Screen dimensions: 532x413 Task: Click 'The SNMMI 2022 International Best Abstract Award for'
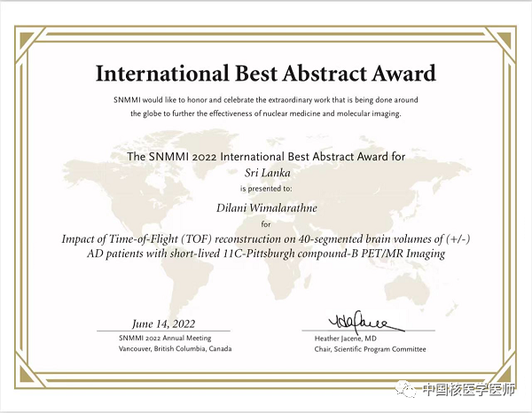266,157
